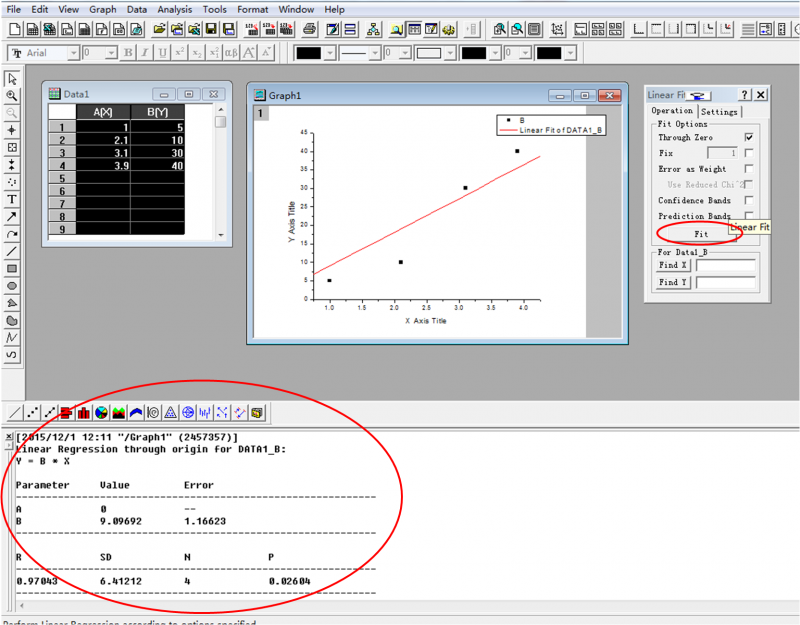Select the Text tool in the left toolbar
800x625 pixels.
pos(12,199)
